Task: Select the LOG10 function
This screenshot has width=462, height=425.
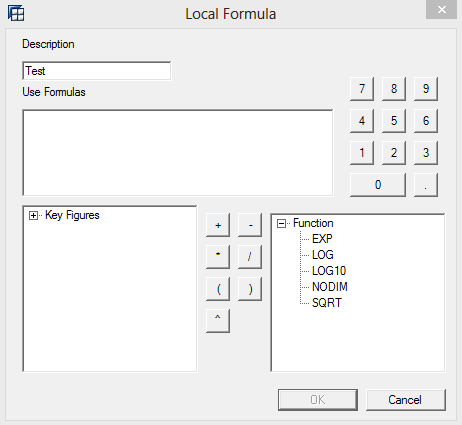Action: (329, 271)
